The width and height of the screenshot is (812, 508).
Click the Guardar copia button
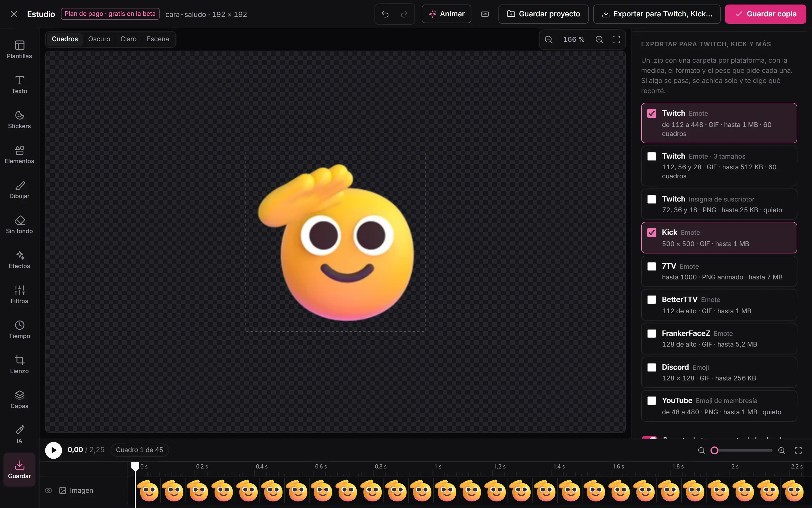click(x=765, y=14)
